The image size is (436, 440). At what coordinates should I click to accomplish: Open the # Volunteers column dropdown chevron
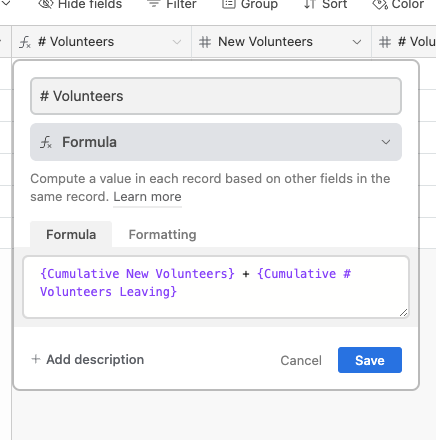pyautogui.click(x=177, y=42)
